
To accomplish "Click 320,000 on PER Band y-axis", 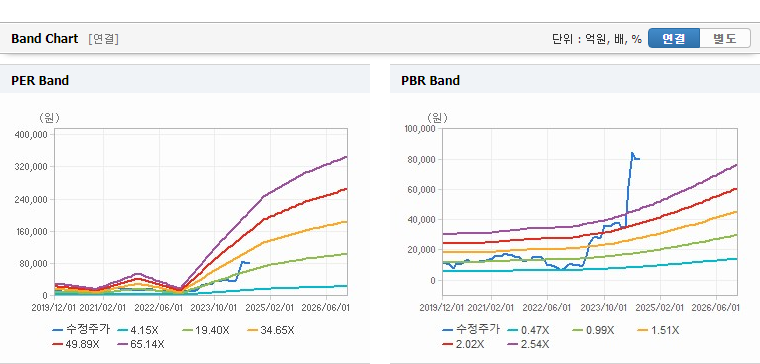I will (x=32, y=166).
